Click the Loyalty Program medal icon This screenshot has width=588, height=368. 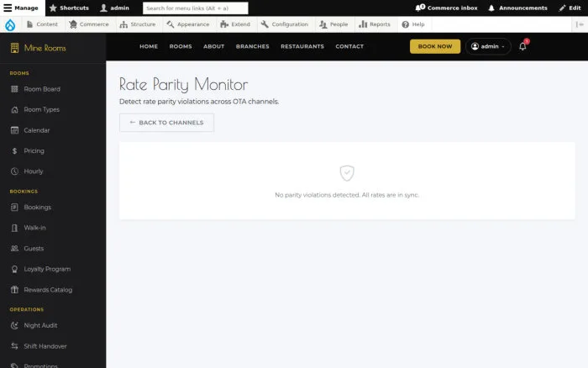14,269
